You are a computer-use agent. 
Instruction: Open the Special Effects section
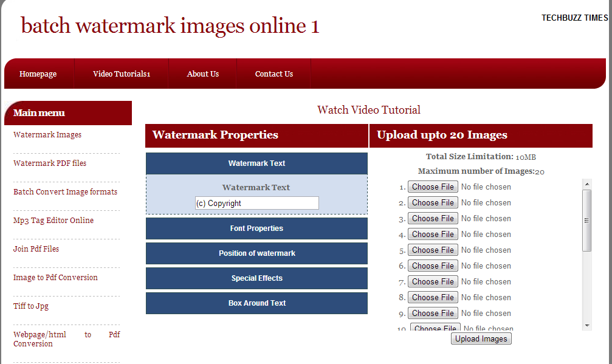click(x=256, y=278)
